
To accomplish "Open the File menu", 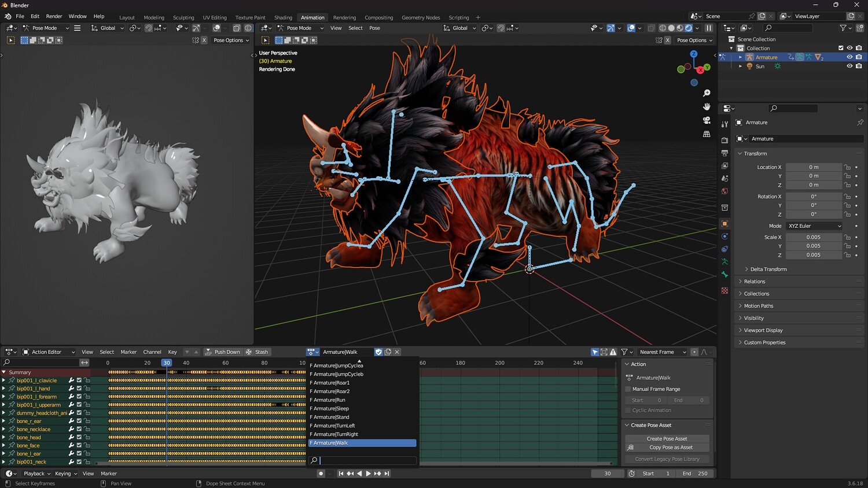I will tap(20, 16).
